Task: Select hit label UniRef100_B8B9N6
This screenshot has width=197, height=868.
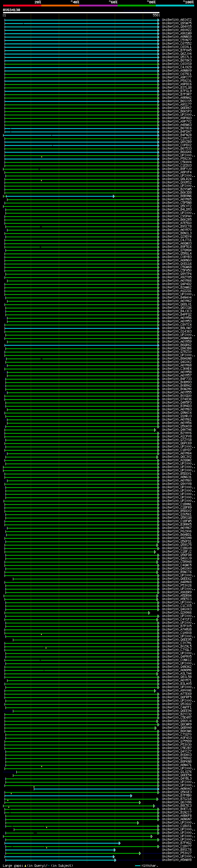Action: tap(176, 196)
